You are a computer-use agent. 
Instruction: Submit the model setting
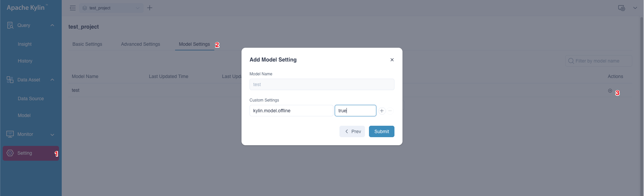point(381,131)
